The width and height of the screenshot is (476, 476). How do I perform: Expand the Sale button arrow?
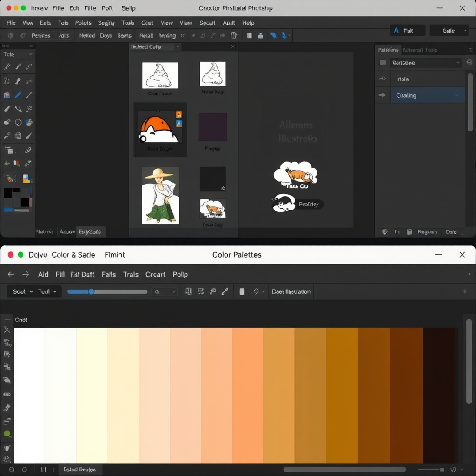point(465,30)
